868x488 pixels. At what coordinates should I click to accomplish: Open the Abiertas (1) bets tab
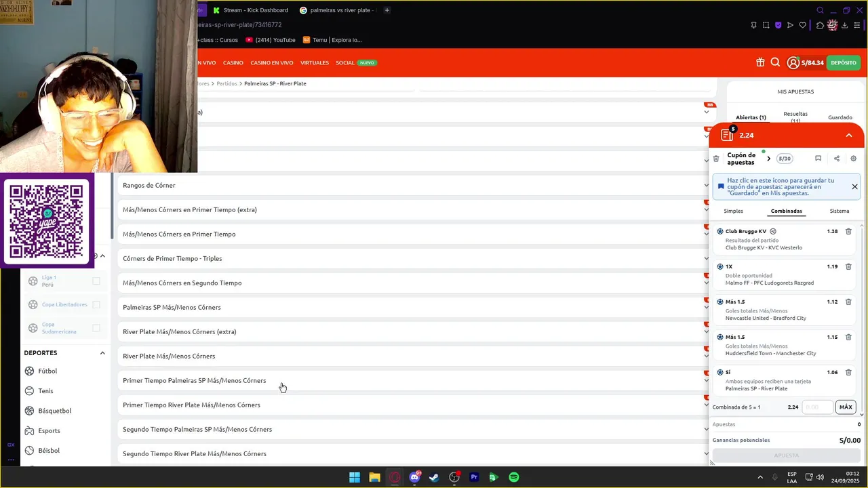[x=751, y=117]
